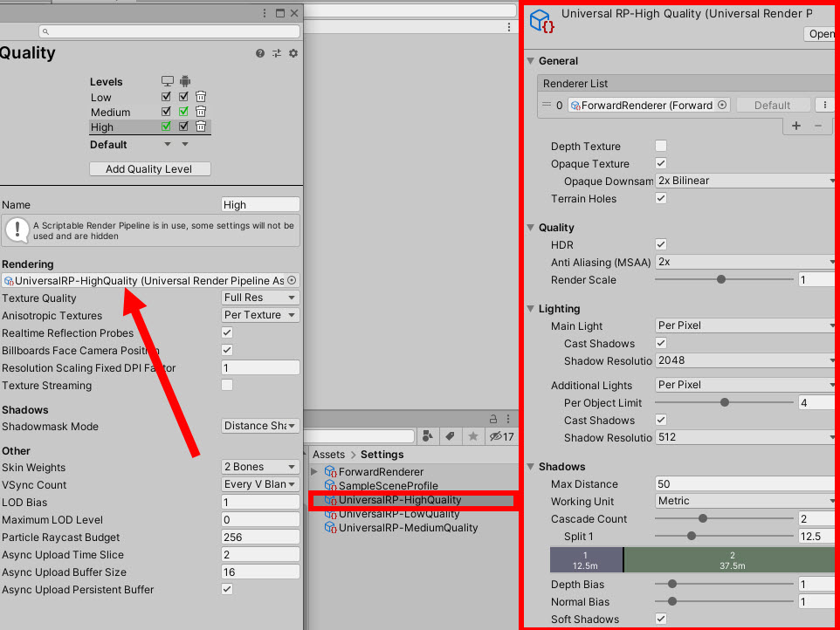Select the Low quality level row
The image size is (840, 630).
pyautogui.click(x=150, y=98)
